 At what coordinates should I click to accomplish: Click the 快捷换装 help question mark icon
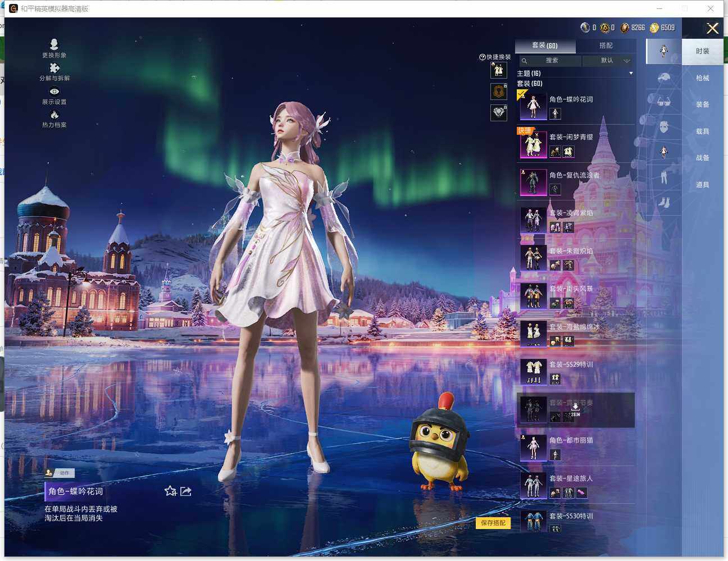tap(482, 57)
